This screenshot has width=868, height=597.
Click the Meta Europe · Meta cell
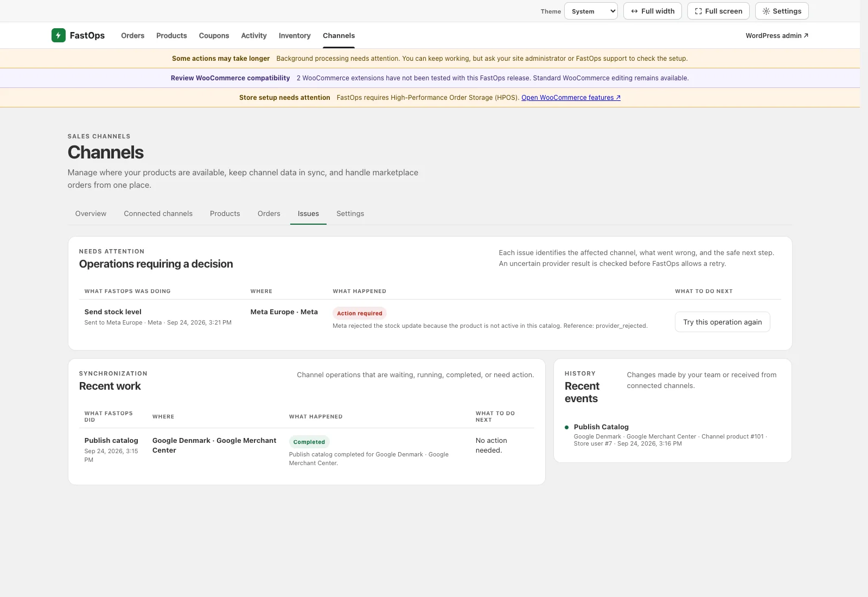pyautogui.click(x=284, y=312)
